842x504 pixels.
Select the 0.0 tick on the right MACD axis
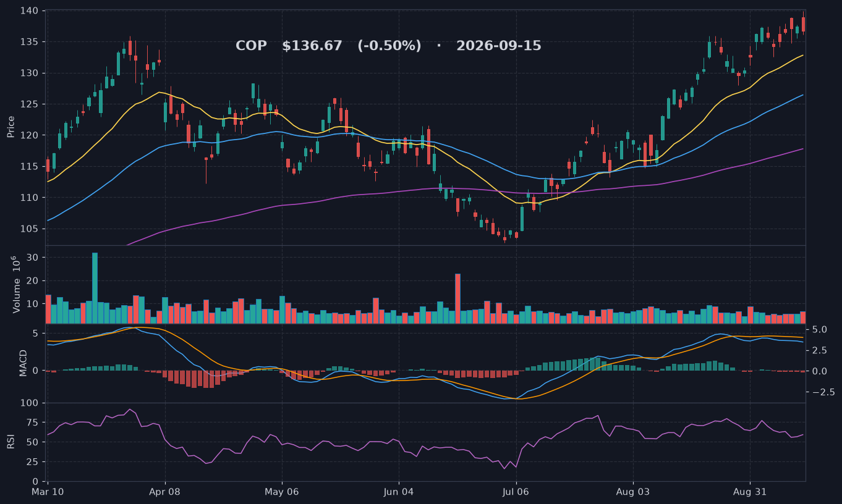point(819,371)
